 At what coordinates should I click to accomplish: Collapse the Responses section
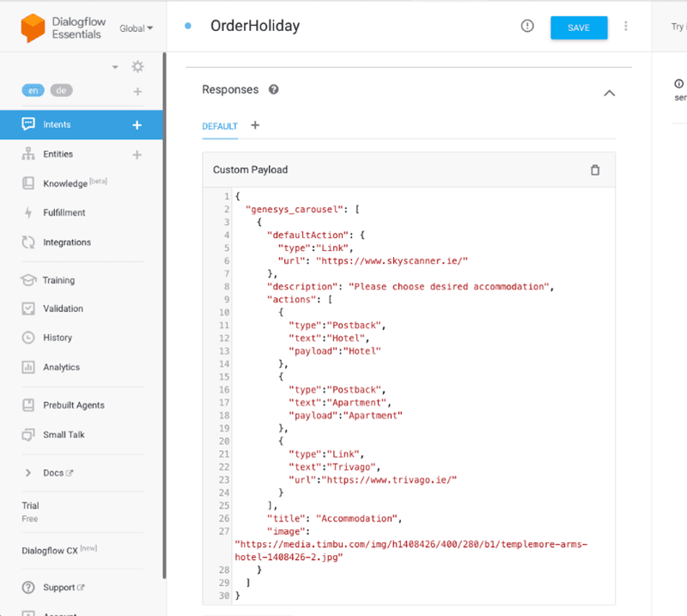pos(609,93)
